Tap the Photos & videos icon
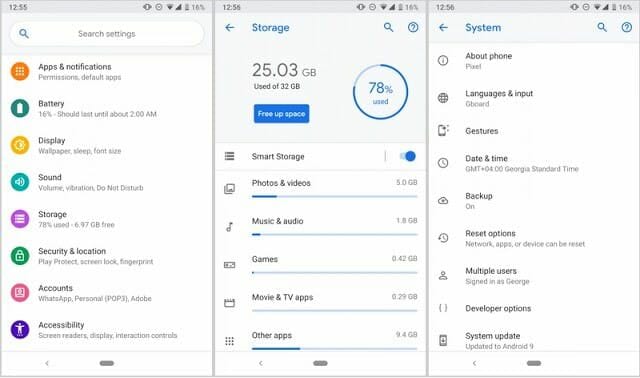The image size is (640, 378). point(229,189)
